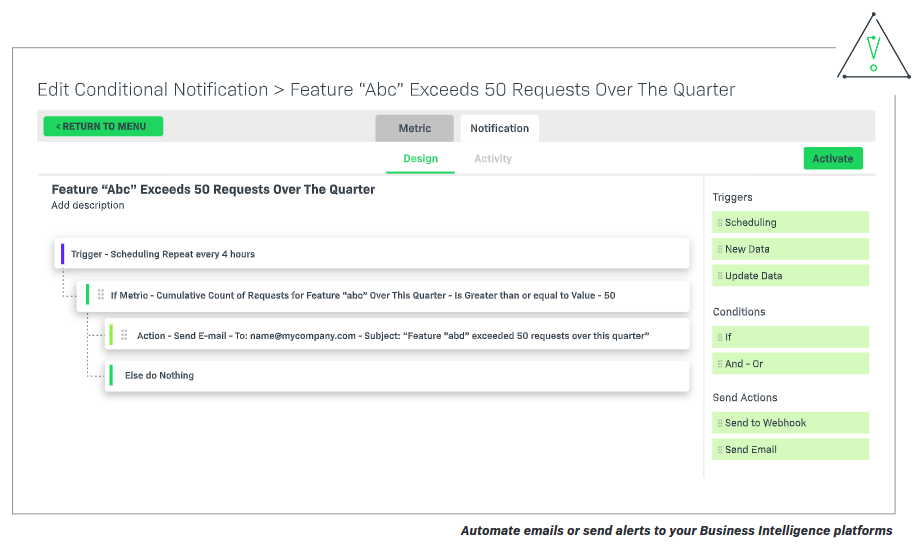Select the If condition block
Viewport: 921px width, 549px height.
tap(790, 337)
